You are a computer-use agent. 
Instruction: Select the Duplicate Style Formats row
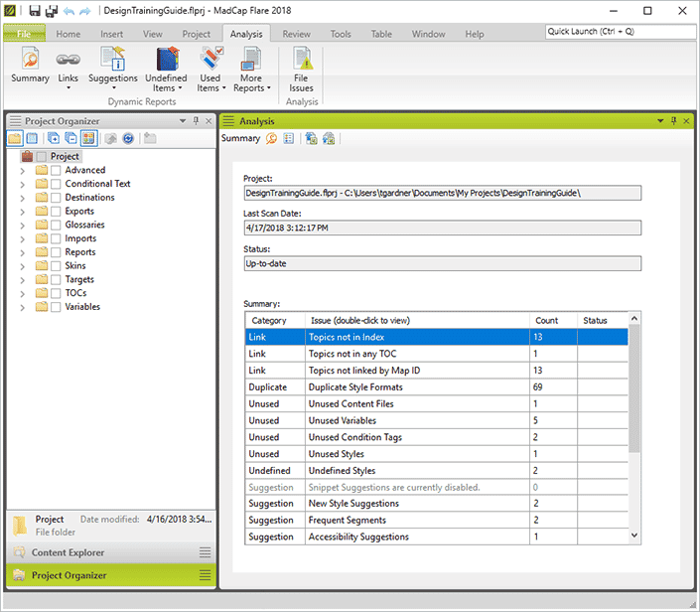point(436,386)
